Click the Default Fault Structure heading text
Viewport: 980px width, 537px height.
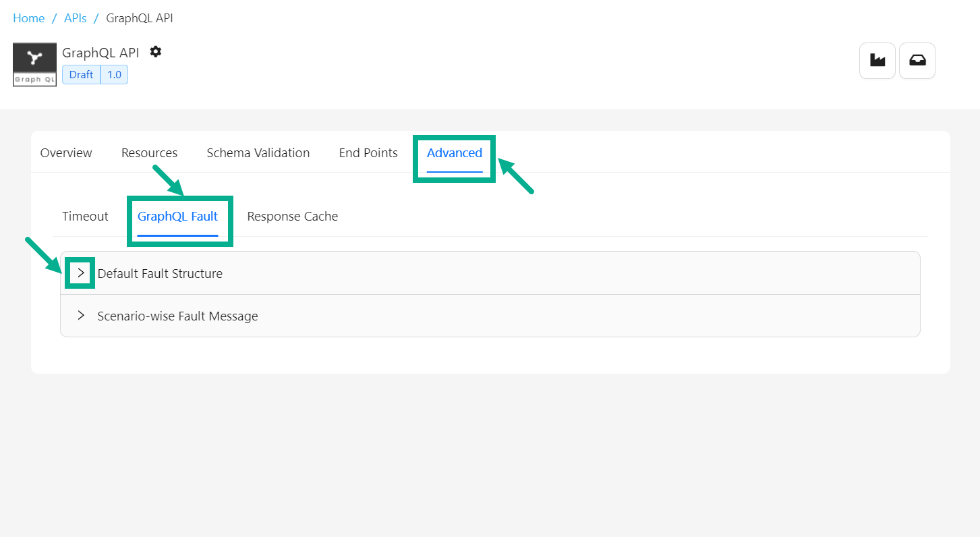(160, 273)
